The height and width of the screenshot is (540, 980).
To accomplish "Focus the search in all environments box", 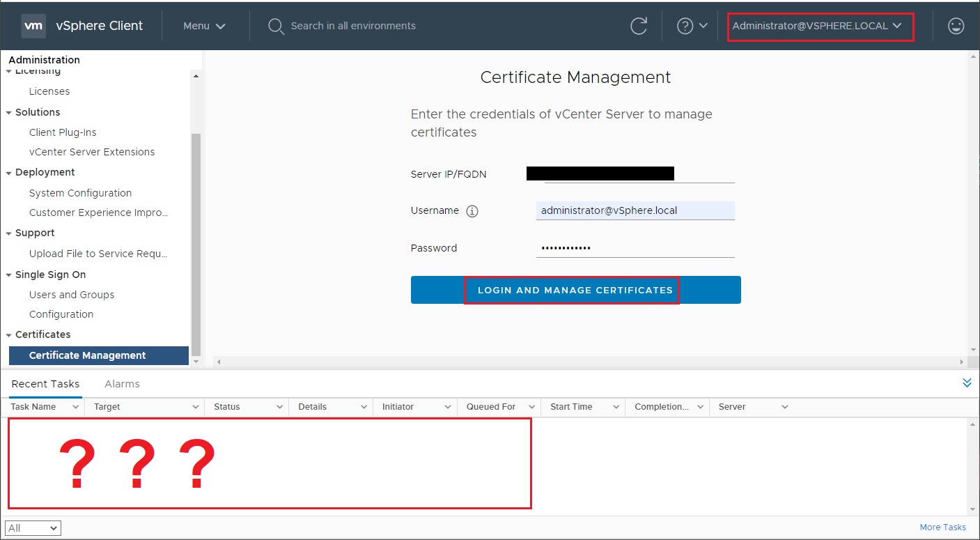I will (353, 26).
